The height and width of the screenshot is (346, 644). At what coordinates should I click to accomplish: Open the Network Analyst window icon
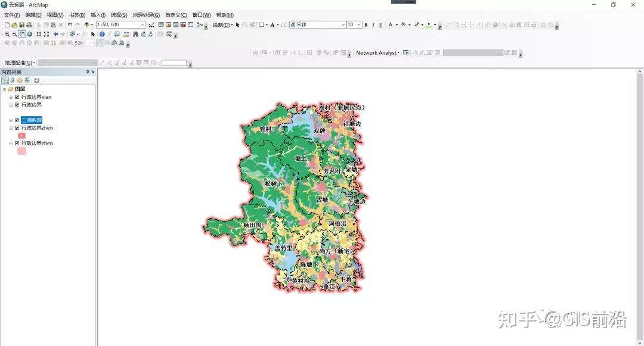(406, 52)
